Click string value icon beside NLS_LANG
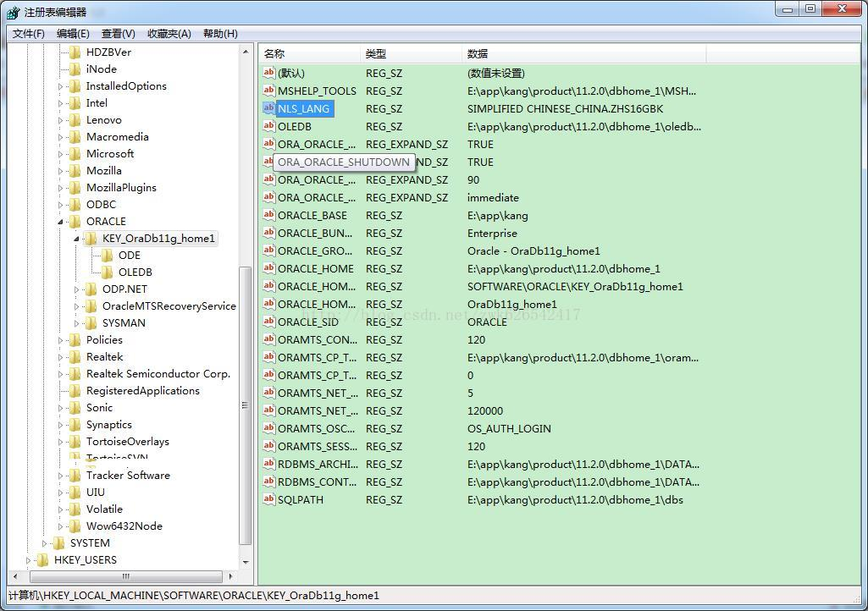The height and width of the screenshot is (611, 868). tap(269, 108)
